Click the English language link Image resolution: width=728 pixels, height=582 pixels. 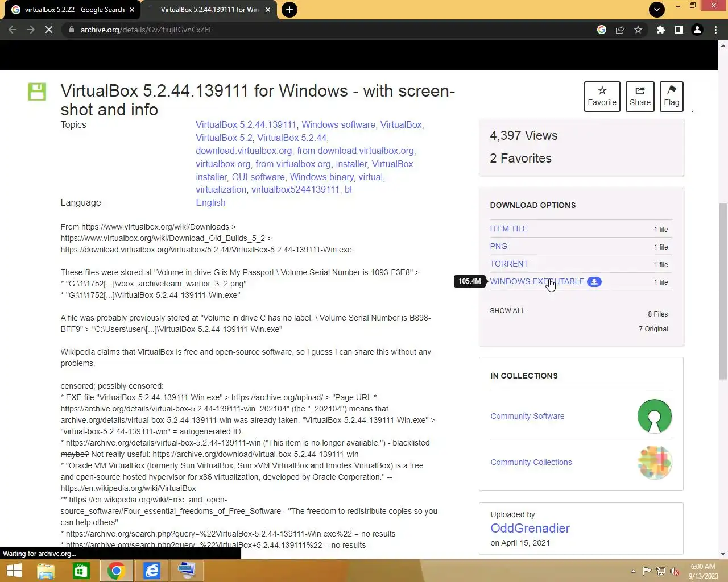click(x=210, y=202)
